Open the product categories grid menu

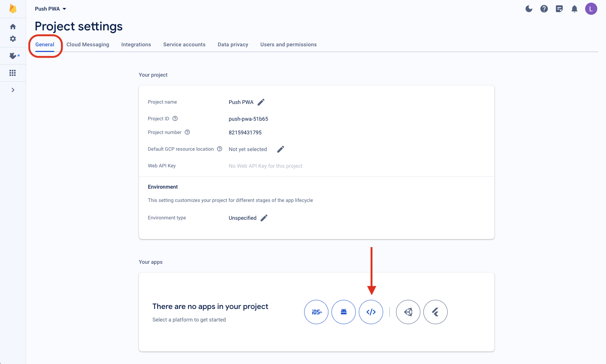pyautogui.click(x=13, y=73)
